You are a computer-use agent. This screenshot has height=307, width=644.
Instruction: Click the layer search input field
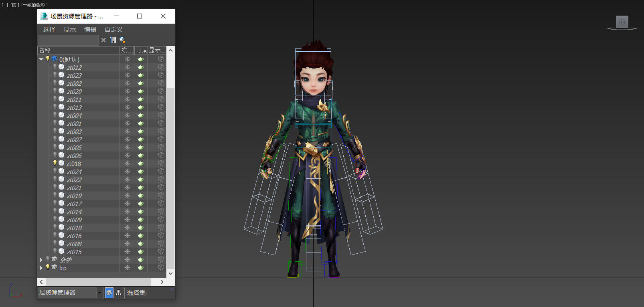point(68,40)
